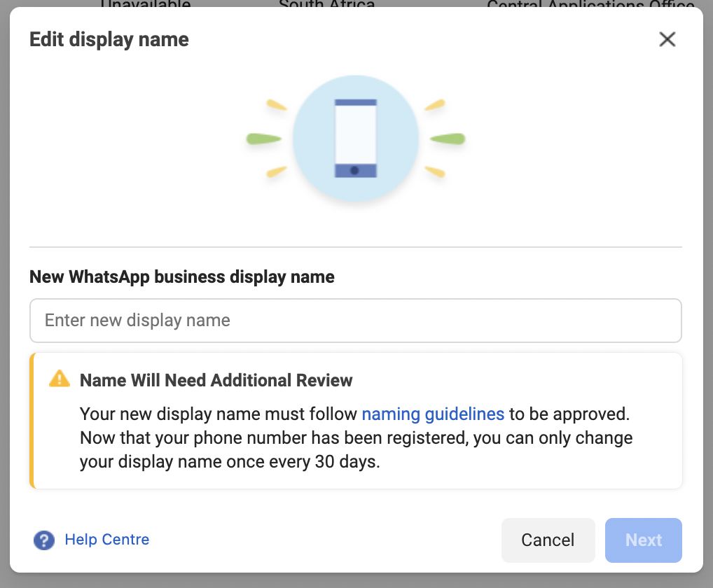This screenshot has height=588, width=713.
Task: Open the naming guidelines link
Action: [433, 414]
